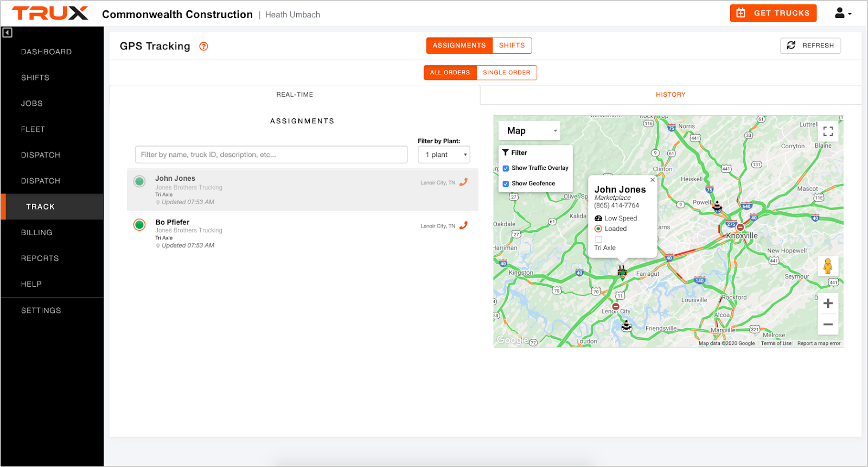Switch to Assignments view

[459, 46]
